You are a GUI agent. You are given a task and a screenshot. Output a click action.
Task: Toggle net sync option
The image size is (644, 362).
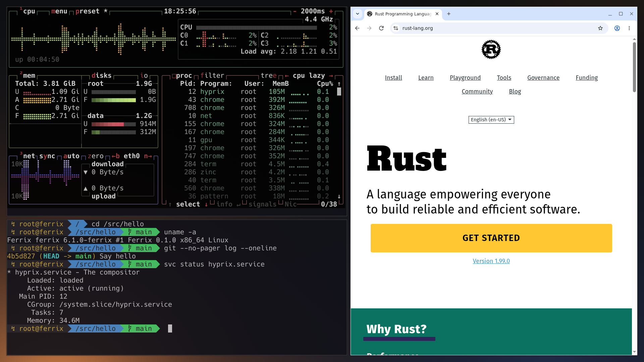tap(47, 156)
